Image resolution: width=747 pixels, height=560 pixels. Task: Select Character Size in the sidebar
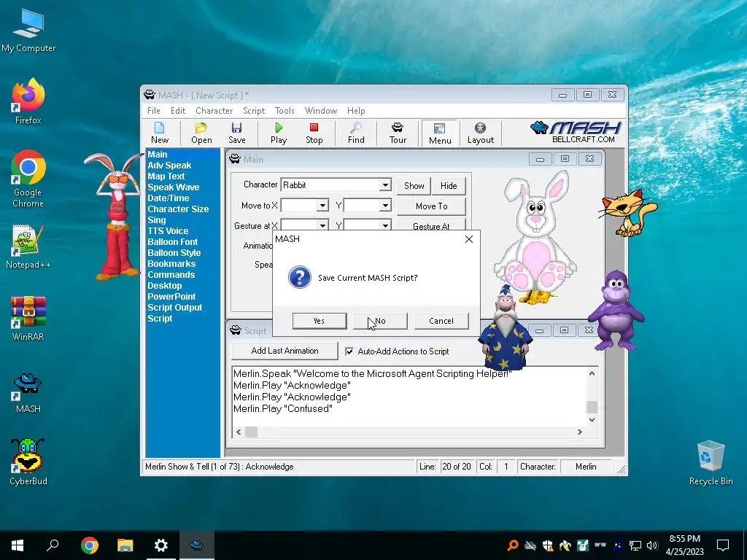pos(178,209)
